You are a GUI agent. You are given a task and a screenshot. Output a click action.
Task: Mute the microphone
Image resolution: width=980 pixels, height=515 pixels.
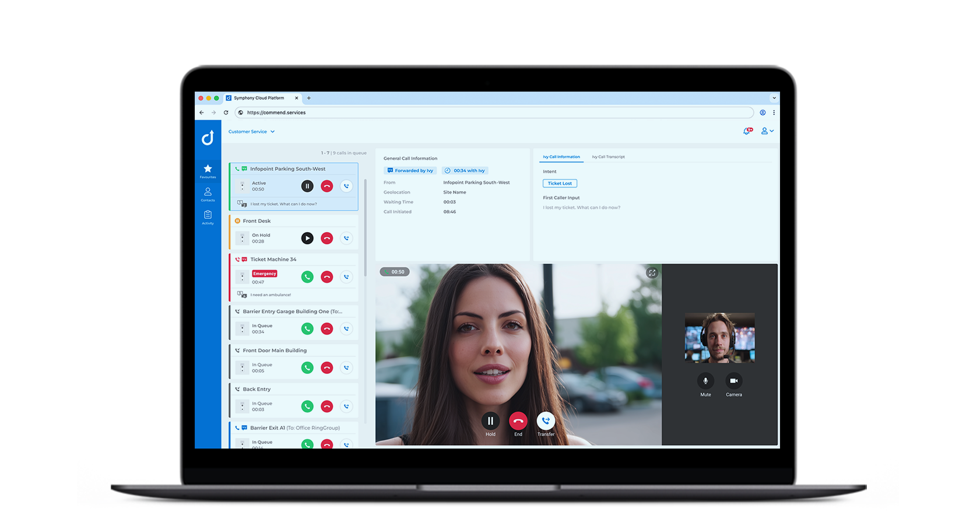(x=705, y=381)
